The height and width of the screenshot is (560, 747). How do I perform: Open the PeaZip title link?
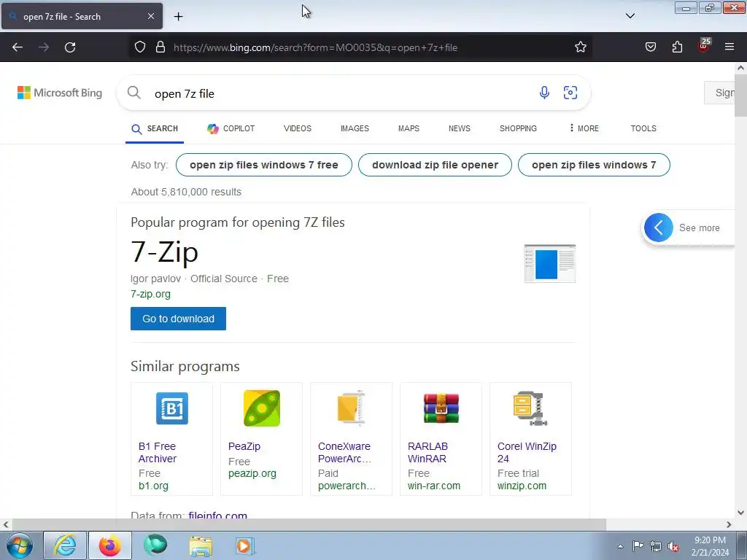pos(244,446)
